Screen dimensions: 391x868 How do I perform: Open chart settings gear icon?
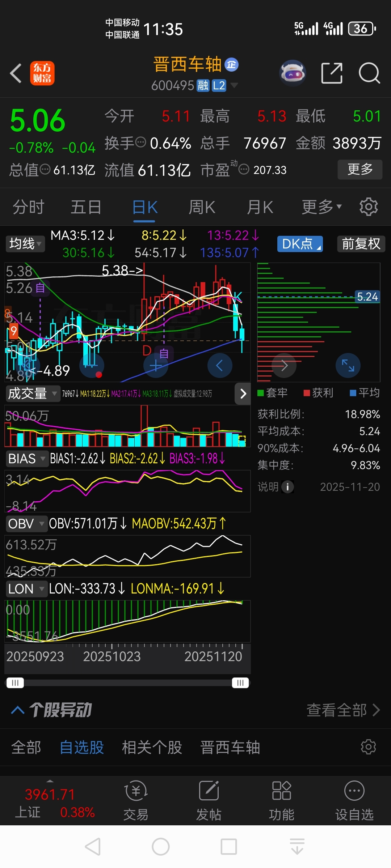[x=369, y=207]
